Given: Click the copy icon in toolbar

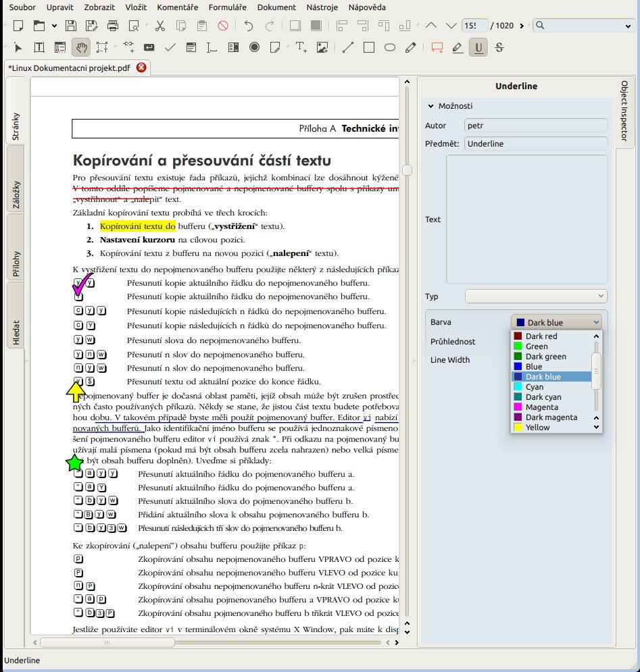Looking at the screenshot, I should (x=181, y=26).
